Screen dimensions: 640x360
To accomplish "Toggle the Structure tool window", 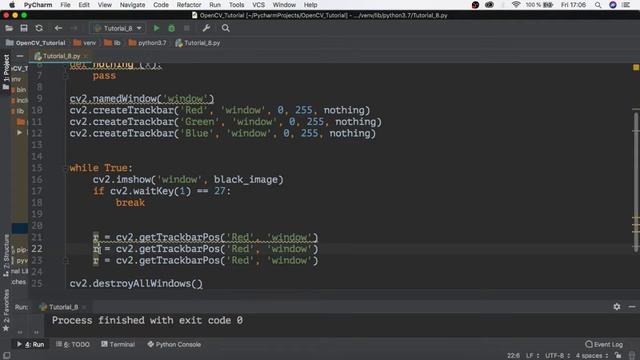I will pos(6,256).
